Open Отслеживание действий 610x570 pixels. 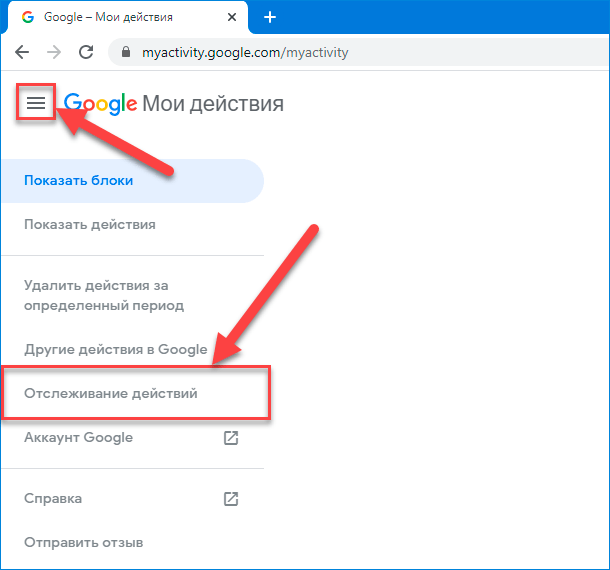pos(111,394)
